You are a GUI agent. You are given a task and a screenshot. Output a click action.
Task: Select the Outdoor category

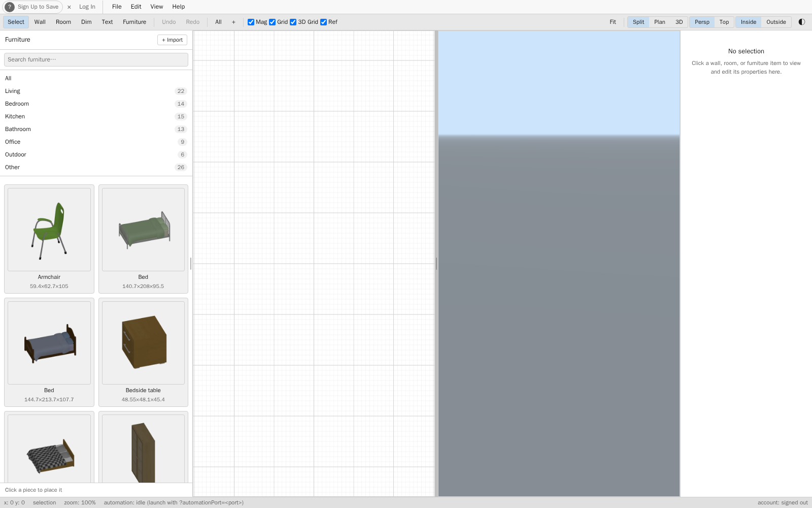[x=96, y=154]
